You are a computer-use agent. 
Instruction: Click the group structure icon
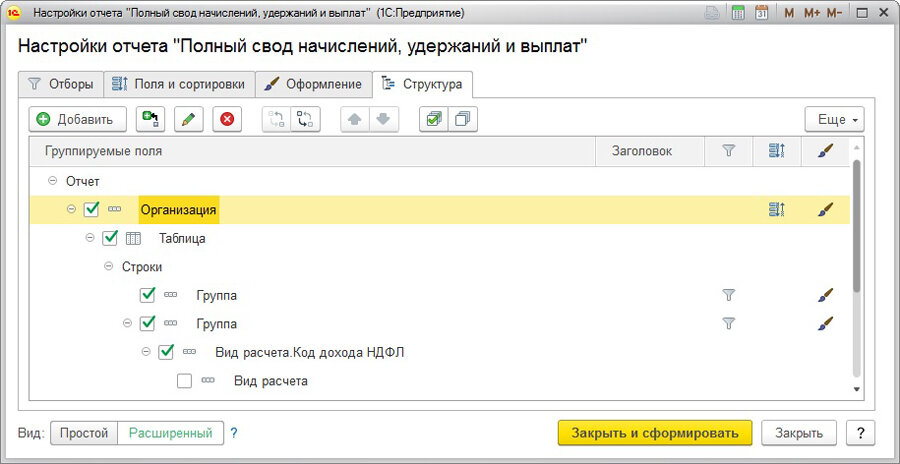[305, 119]
